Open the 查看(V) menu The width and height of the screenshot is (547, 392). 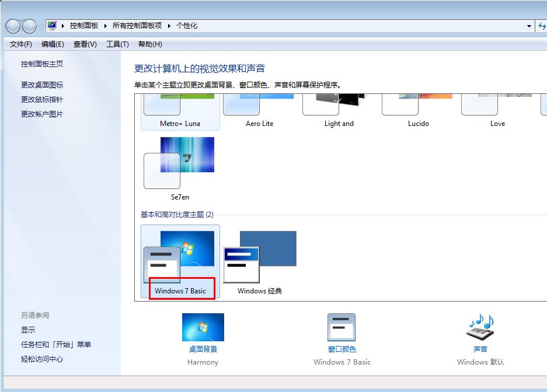pyautogui.click(x=85, y=44)
